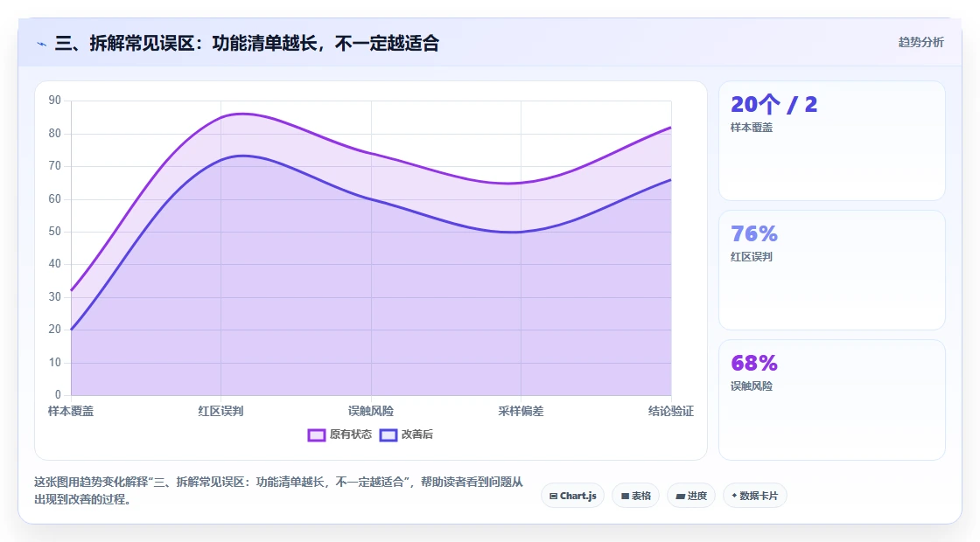Click the 红区误判 x-axis label

click(x=220, y=412)
